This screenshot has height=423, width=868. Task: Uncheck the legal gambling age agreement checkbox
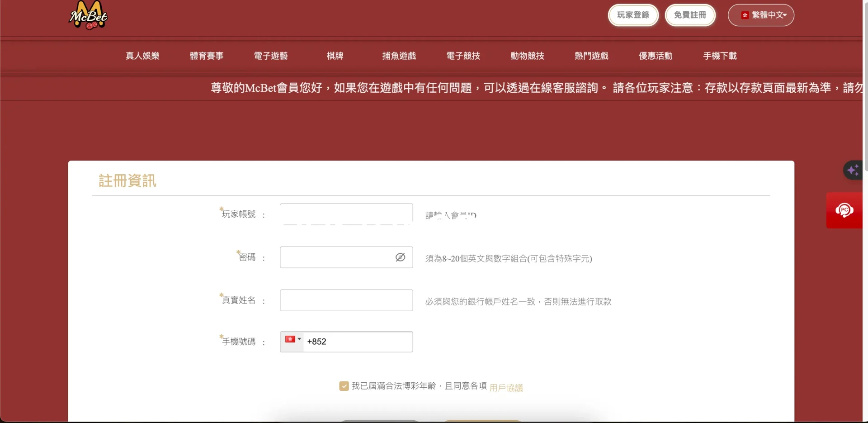[344, 386]
